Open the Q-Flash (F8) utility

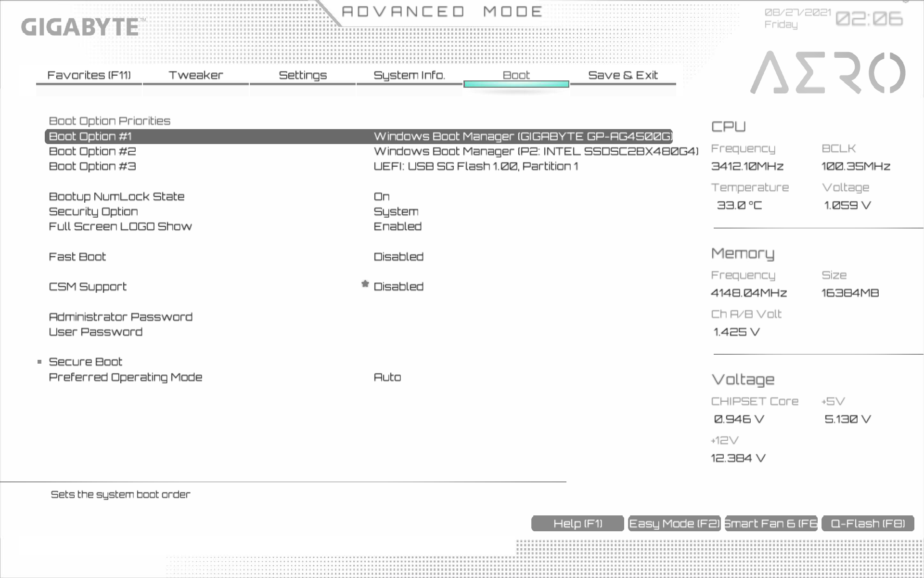coord(868,524)
